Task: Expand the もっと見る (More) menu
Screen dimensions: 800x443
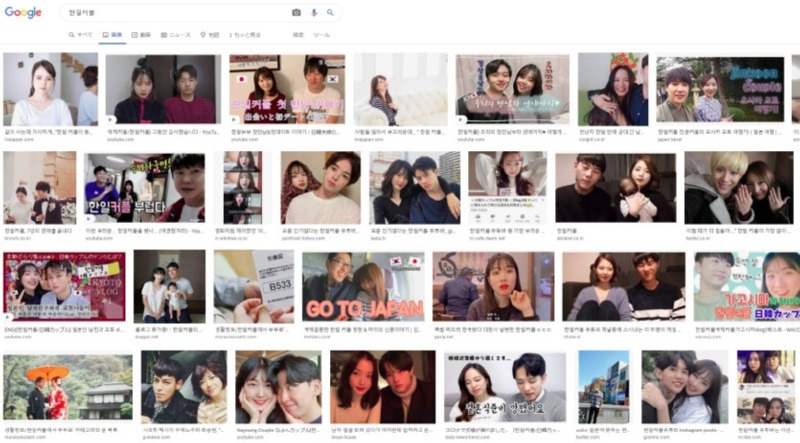Action: coord(245,35)
